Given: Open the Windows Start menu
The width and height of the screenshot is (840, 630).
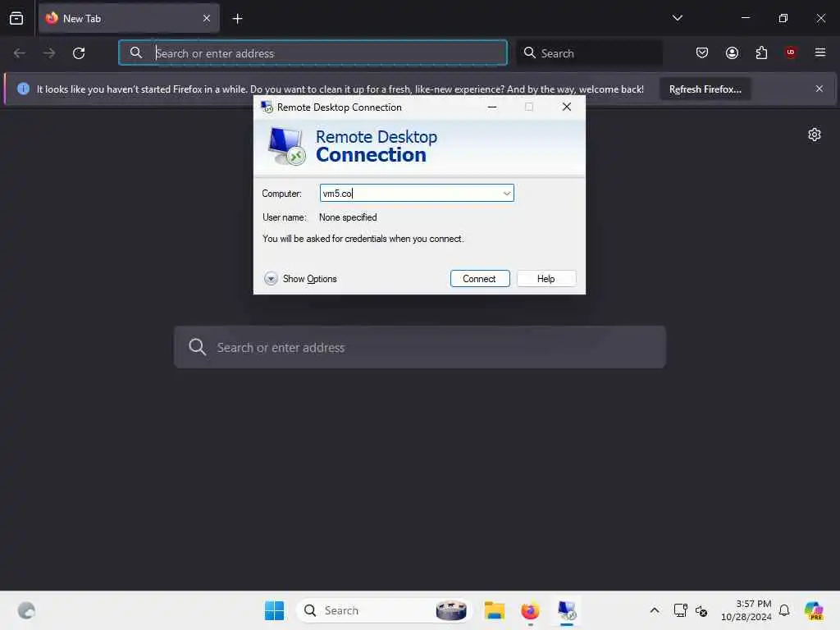Looking at the screenshot, I should (x=274, y=610).
